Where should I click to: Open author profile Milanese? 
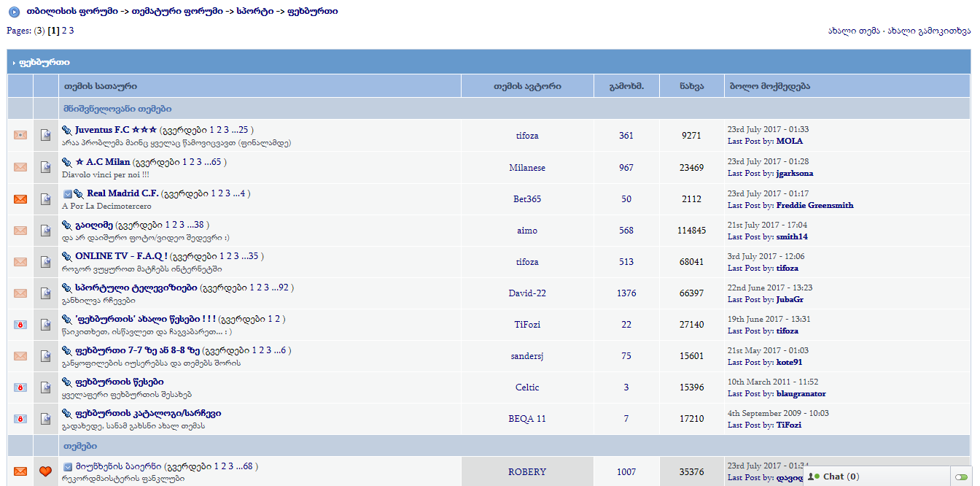527,168
